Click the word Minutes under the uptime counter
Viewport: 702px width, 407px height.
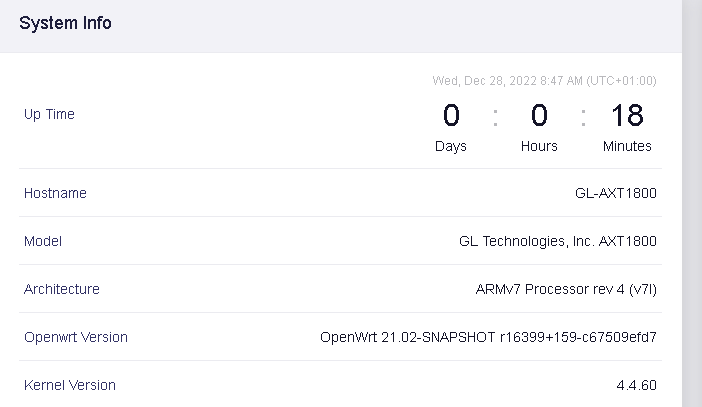point(627,146)
